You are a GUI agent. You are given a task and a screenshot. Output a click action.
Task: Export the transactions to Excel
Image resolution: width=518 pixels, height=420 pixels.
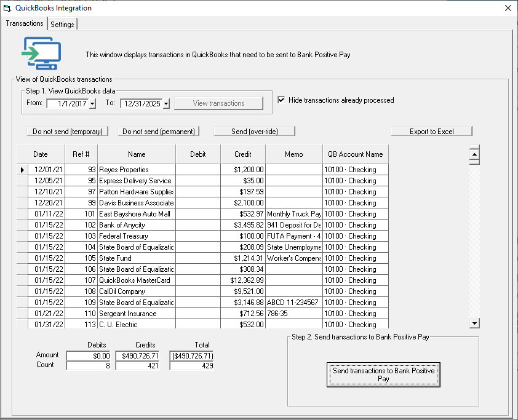click(x=431, y=132)
